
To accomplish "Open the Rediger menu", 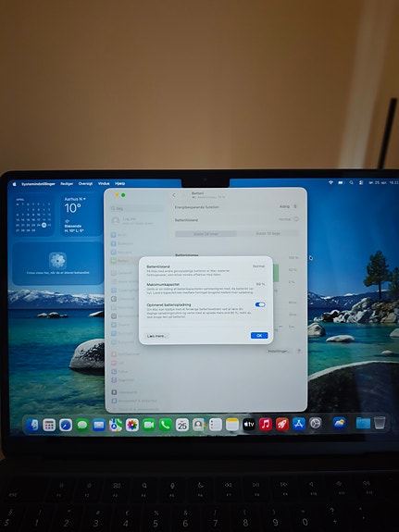I will pyautogui.click(x=67, y=183).
